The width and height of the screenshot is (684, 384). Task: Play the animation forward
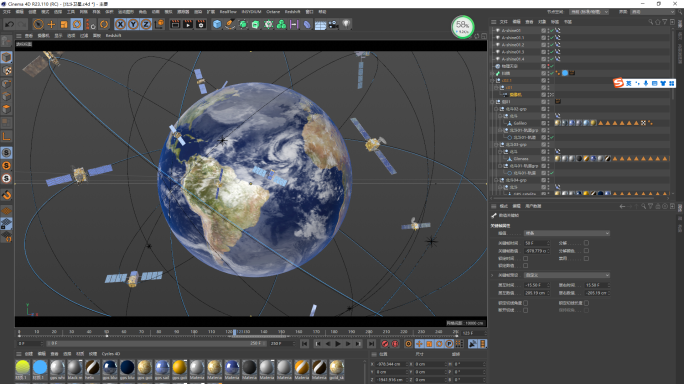tap(338, 344)
